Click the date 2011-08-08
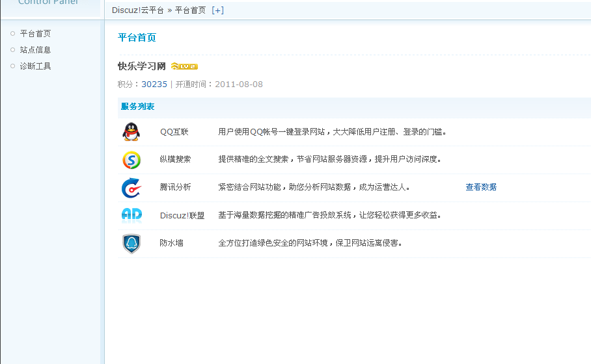 pos(239,84)
